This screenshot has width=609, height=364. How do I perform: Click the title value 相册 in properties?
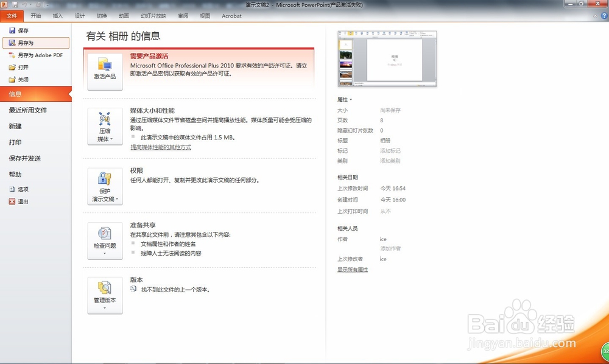(385, 141)
